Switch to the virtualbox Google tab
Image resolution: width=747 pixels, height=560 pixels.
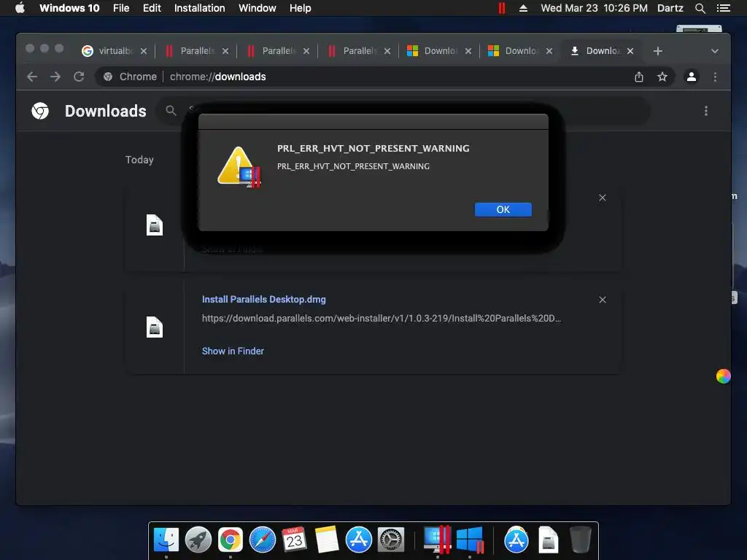[115, 51]
